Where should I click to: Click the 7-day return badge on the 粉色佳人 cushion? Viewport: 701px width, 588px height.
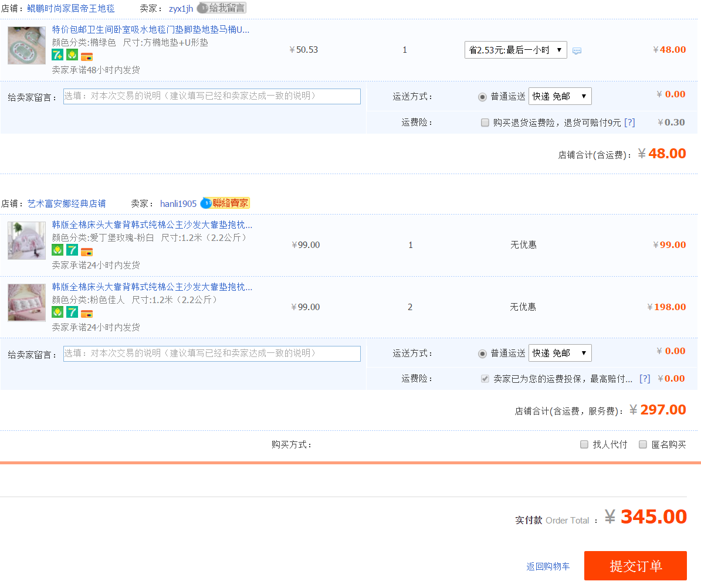coord(72,312)
